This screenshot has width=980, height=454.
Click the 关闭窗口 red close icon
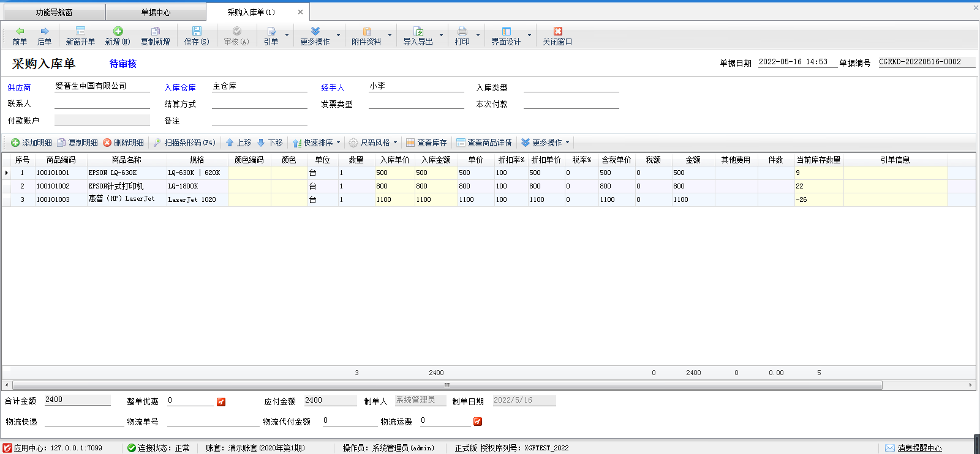click(x=557, y=31)
